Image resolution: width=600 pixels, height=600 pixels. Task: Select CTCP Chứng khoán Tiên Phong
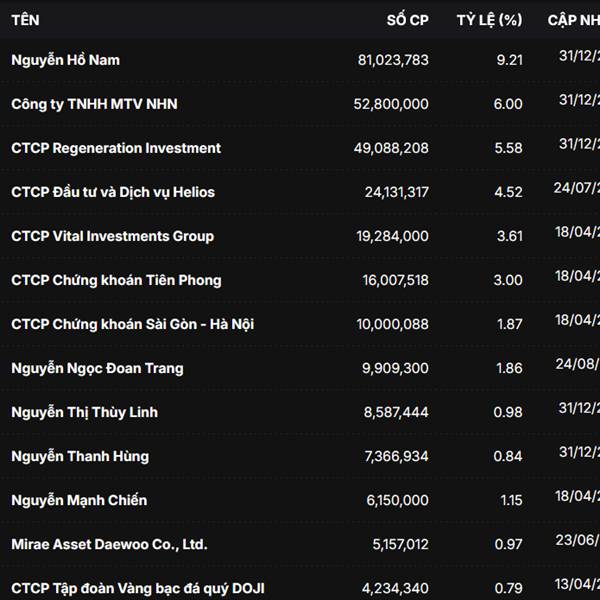116,280
